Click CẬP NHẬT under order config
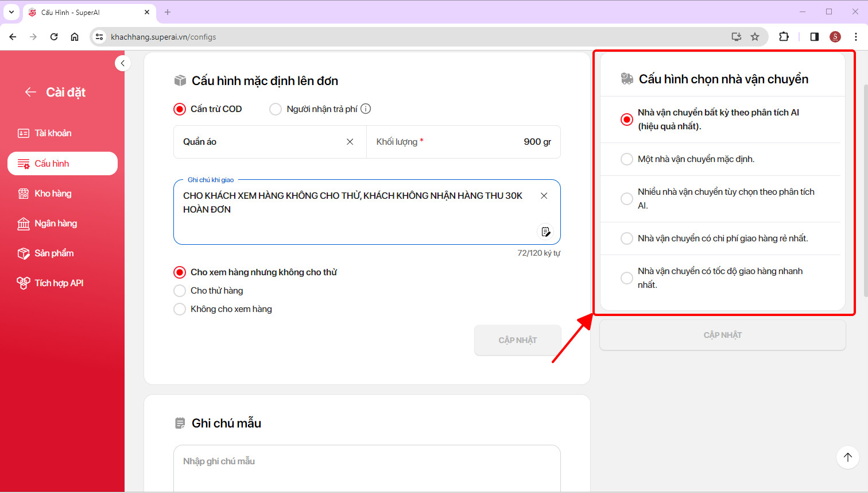Image resolution: width=868 pixels, height=493 pixels. click(518, 340)
